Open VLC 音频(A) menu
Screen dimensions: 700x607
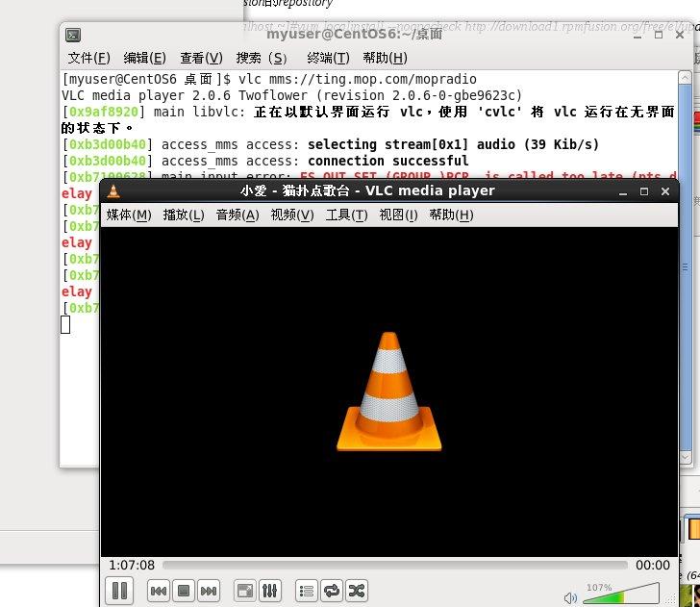237,215
